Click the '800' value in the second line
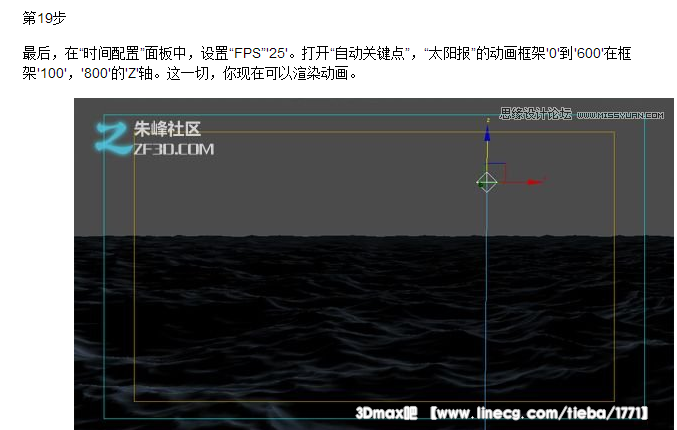The height and width of the screenshot is (430, 677). click(x=96, y=73)
